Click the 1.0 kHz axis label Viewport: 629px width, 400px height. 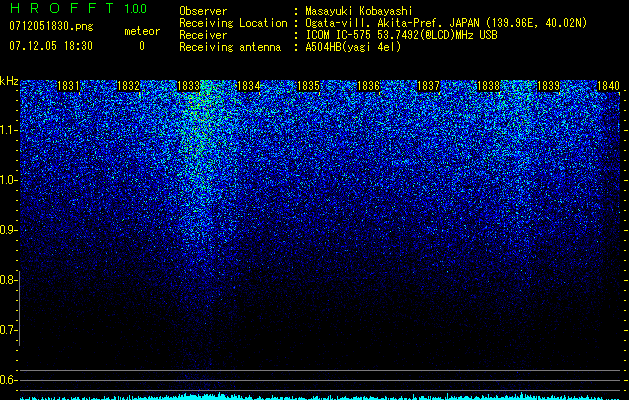point(8,180)
